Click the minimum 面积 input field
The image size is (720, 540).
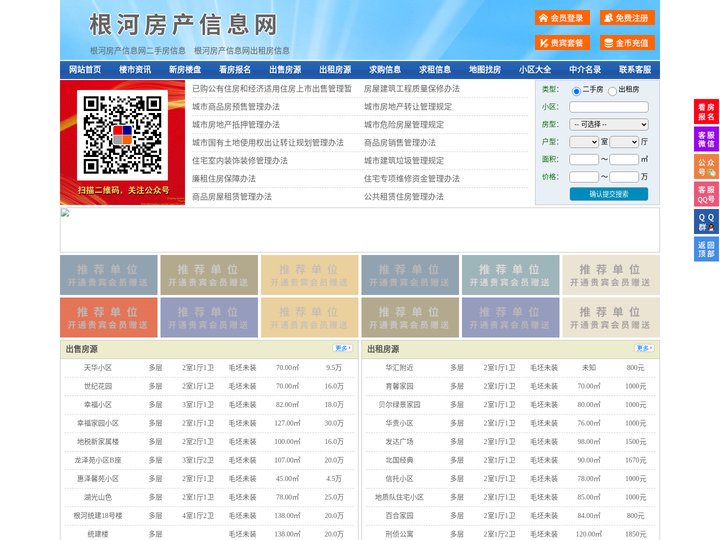[584, 159]
